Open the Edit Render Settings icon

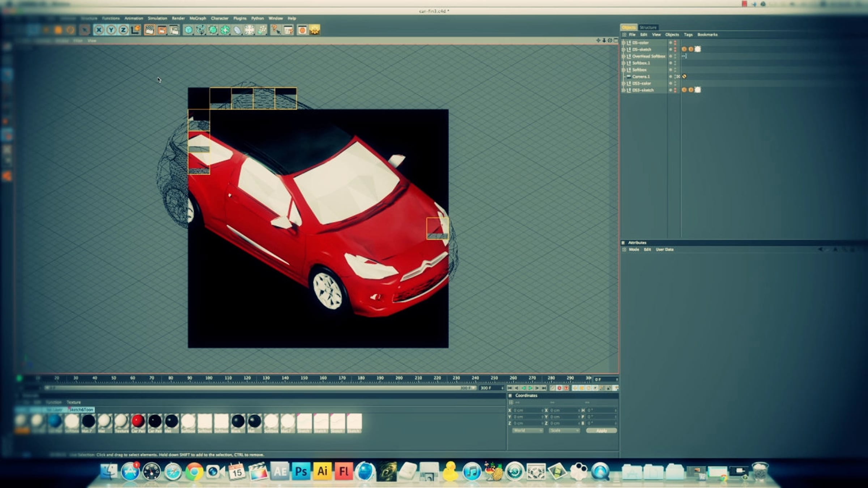click(x=174, y=30)
